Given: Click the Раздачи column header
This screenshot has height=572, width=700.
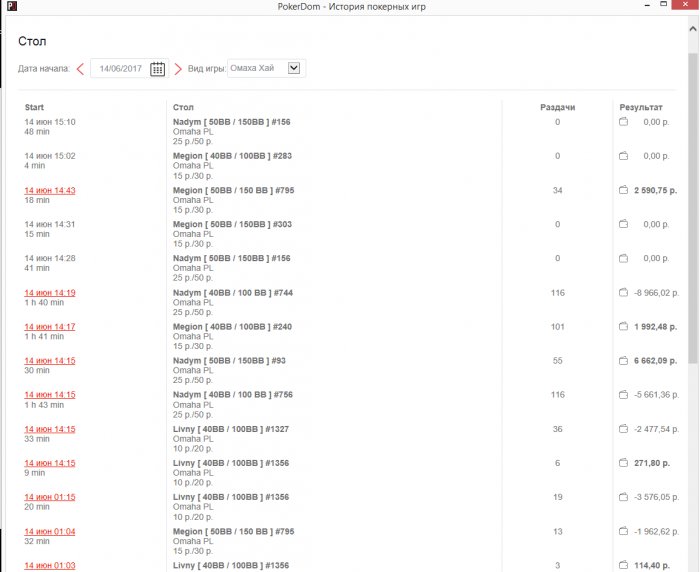Looking at the screenshot, I should tap(557, 107).
